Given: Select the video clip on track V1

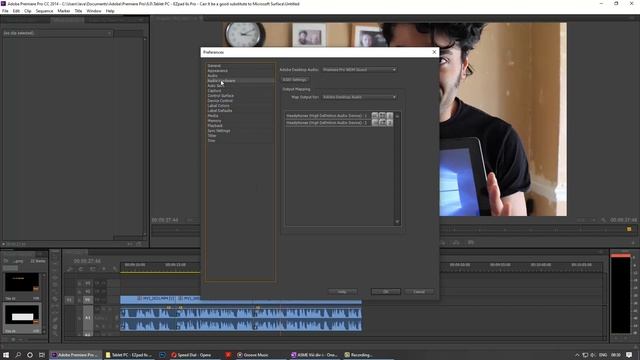Looking at the screenshot, I should point(241,300).
